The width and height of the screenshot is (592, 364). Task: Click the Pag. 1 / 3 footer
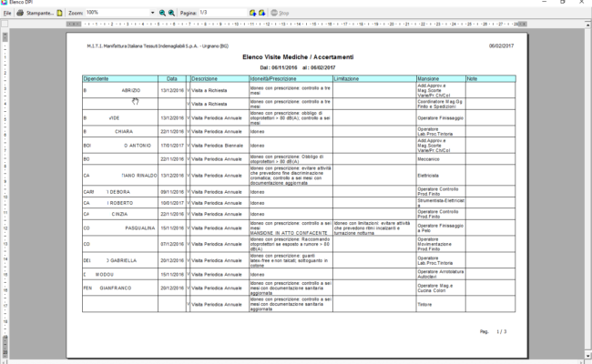pos(493,332)
